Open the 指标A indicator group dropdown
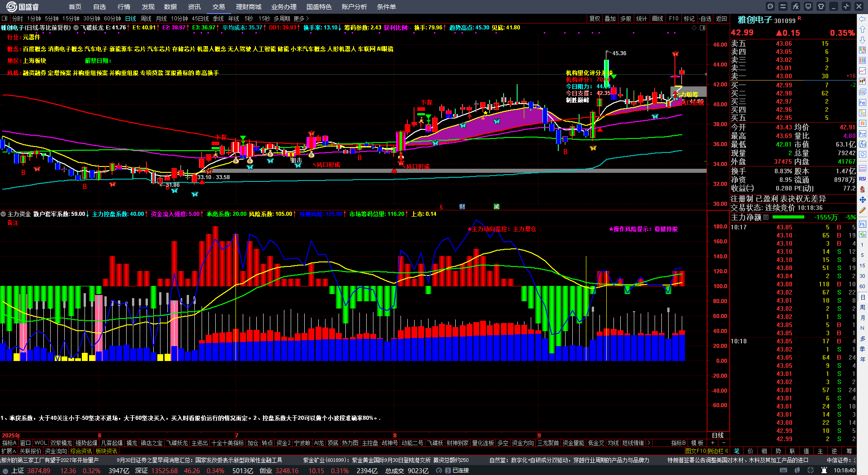 pos(9,443)
